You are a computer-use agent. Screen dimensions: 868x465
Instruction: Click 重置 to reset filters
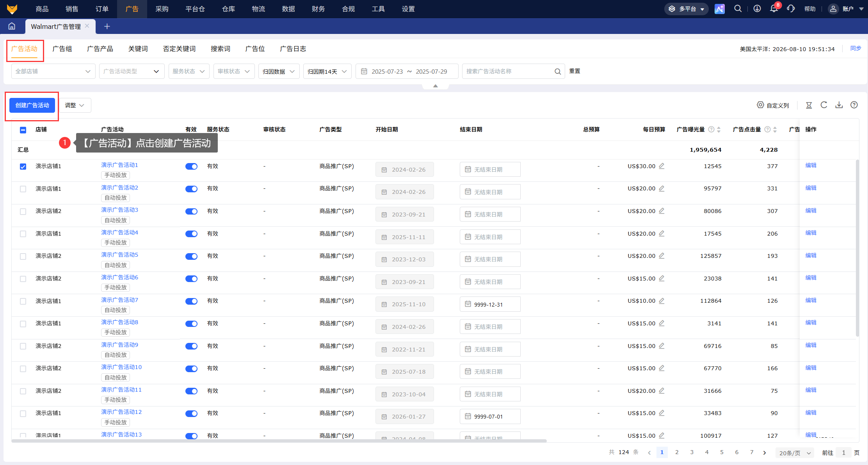point(575,71)
